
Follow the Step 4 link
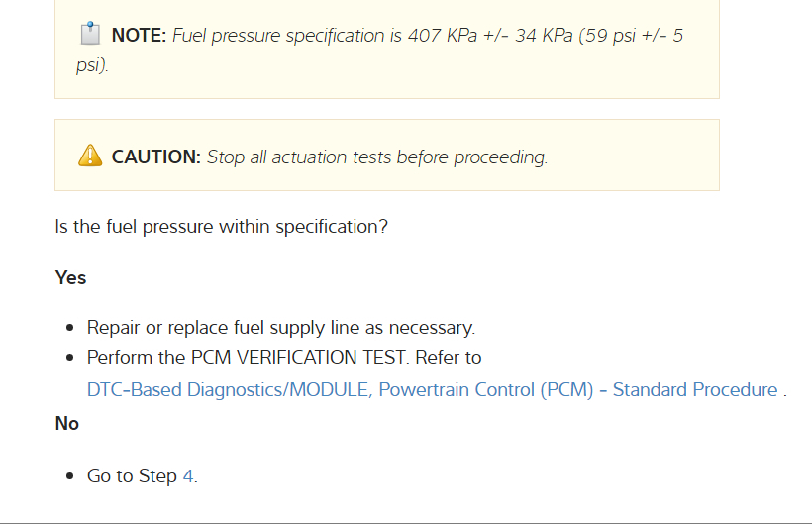pyautogui.click(x=188, y=476)
